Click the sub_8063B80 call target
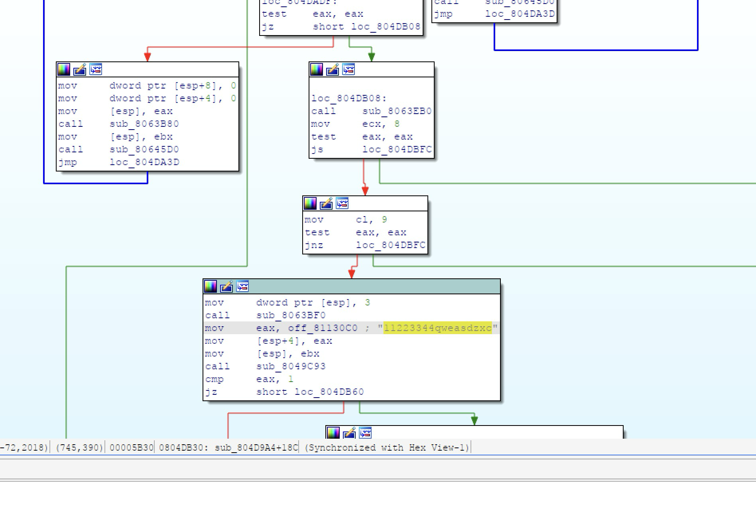 tap(144, 124)
